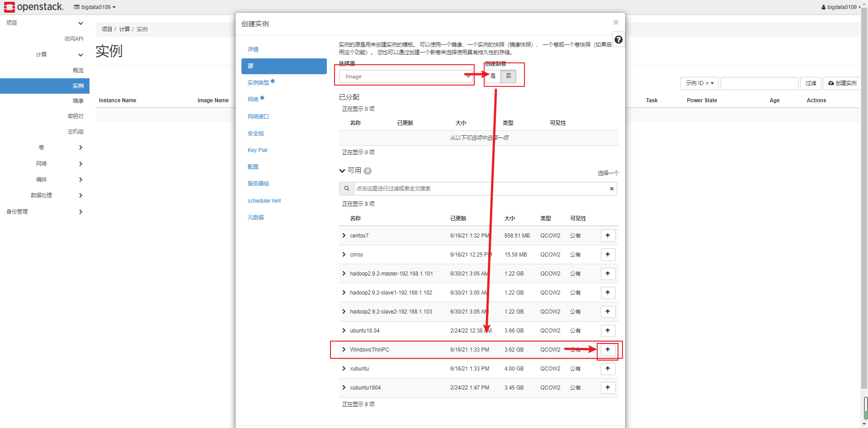The width and height of the screenshot is (868, 428).
Task: Switch to the 服务器组 step
Action: tap(258, 184)
